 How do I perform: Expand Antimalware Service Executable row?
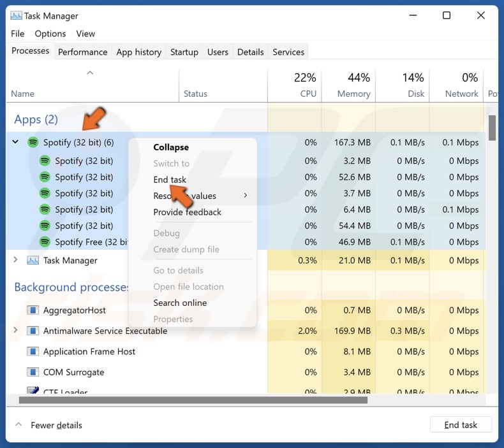point(15,330)
